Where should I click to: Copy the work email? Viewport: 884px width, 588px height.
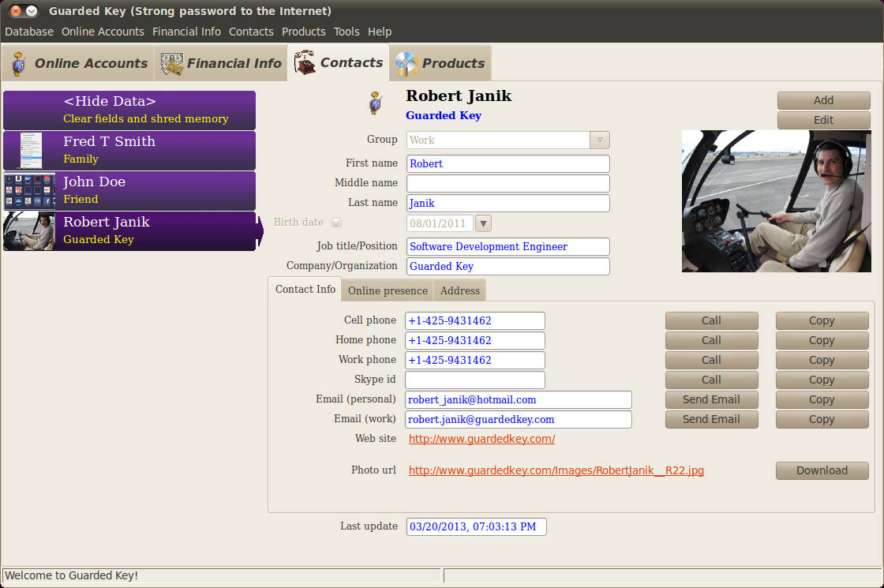tap(822, 419)
